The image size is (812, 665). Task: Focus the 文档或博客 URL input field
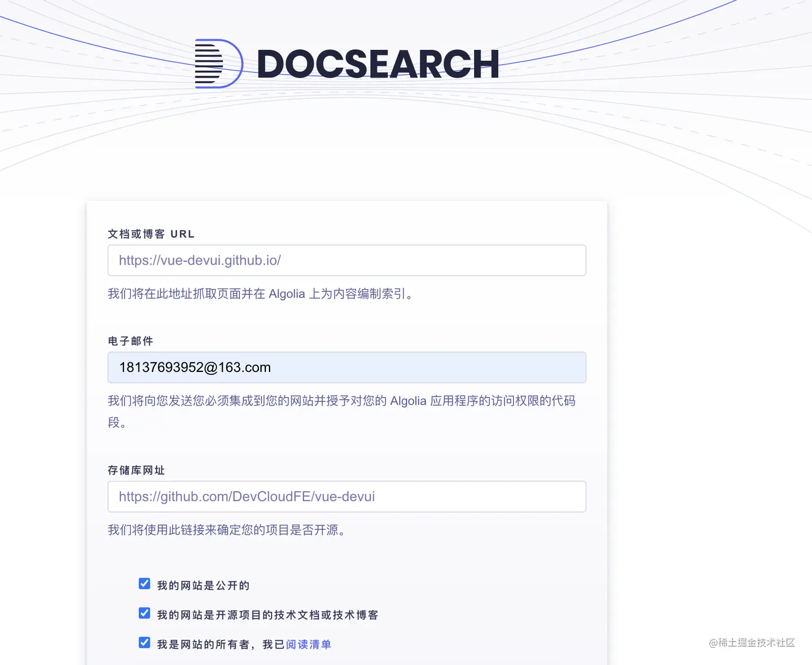(346, 260)
